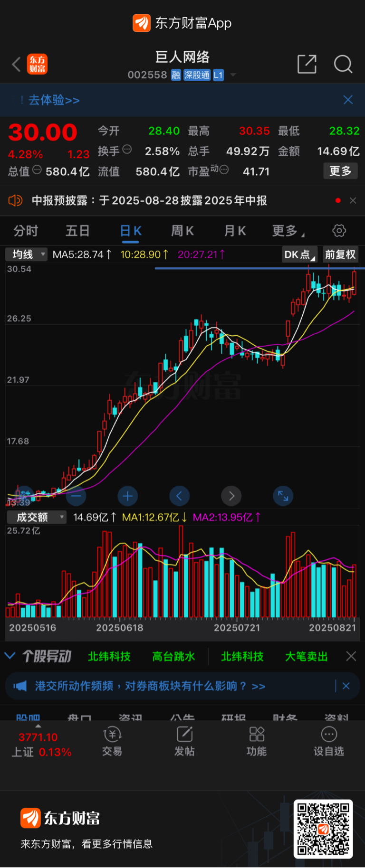The height and width of the screenshot is (868, 365).
Task: Dismiss the 中报预披露 announcement
Action: 353,200
